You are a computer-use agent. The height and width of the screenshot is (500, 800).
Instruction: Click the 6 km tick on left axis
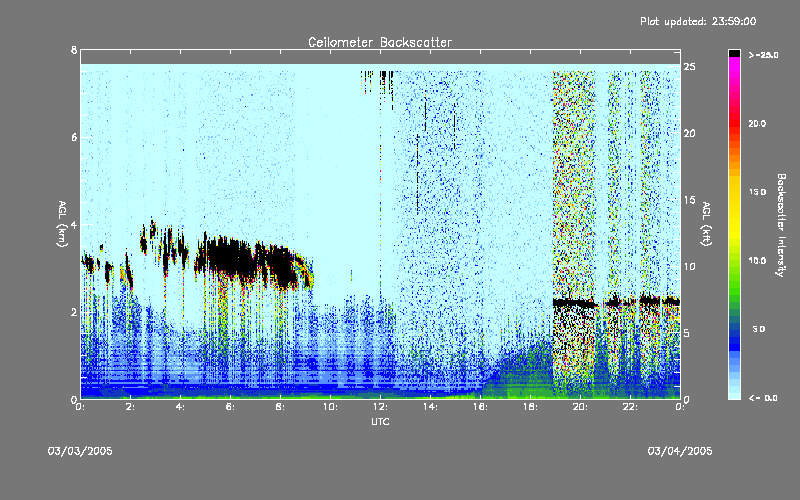(x=74, y=137)
